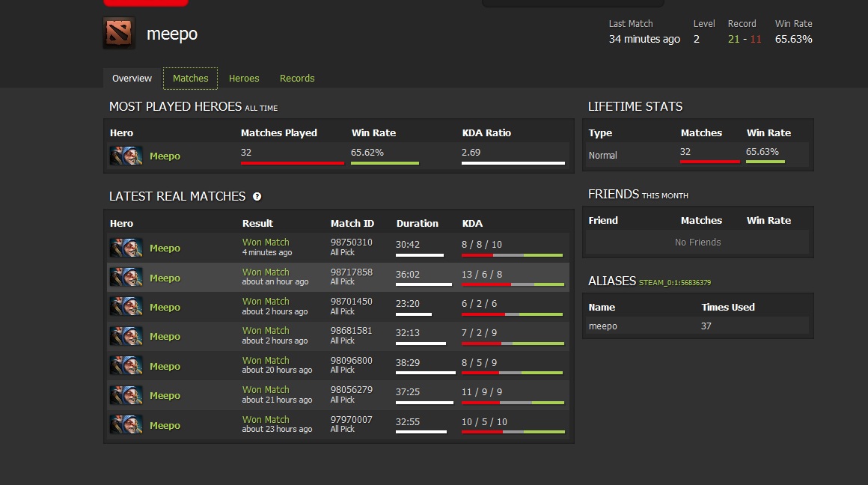Click Meepo portrait for match 98750310
Screen dimensions: 868x485
click(x=126, y=248)
